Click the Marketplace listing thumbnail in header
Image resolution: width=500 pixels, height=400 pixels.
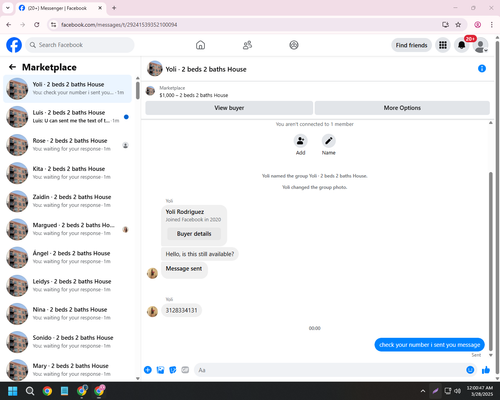pos(150,91)
